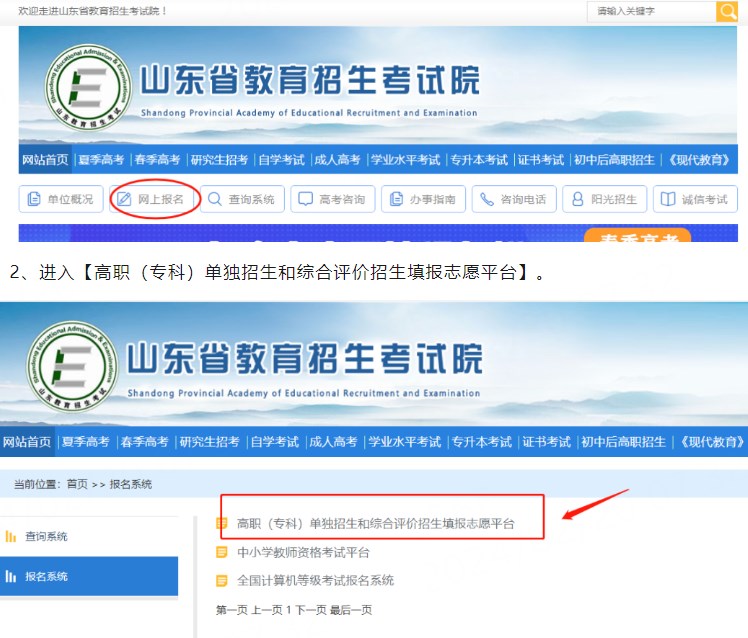Viewport: 748px width, 638px height.
Task: Open 自学考试 in upper navigation bar
Action: click(281, 159)
